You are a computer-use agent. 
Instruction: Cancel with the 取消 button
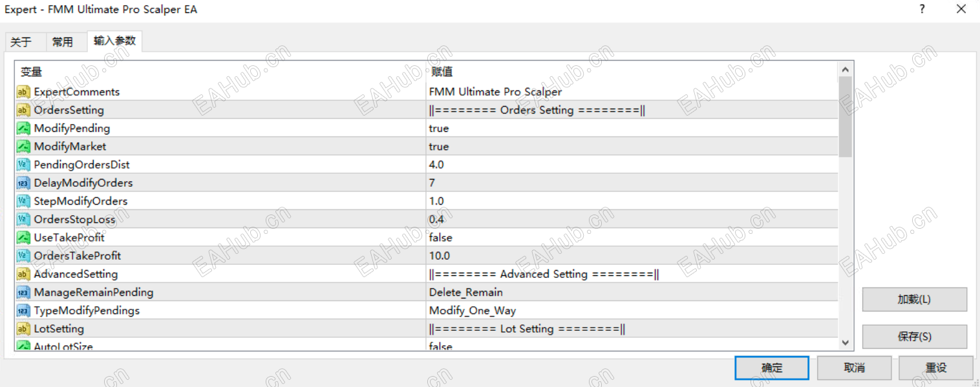(x=854, y=368)
